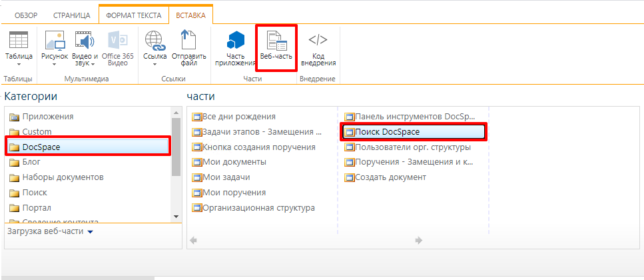Click the Блог folder icon
The height and width of the screenshot is (280, 644).
point(15,163)
